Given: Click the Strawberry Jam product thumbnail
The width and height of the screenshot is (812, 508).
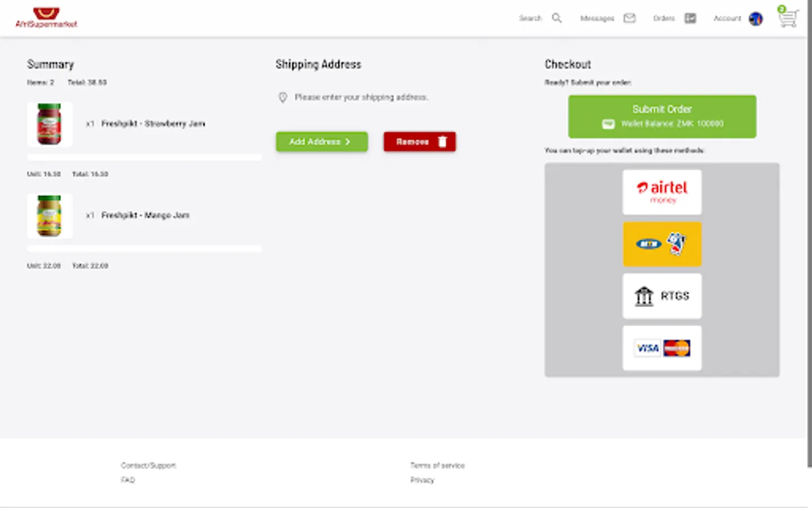Looking at the screenshot, I should tap(50, 124).
